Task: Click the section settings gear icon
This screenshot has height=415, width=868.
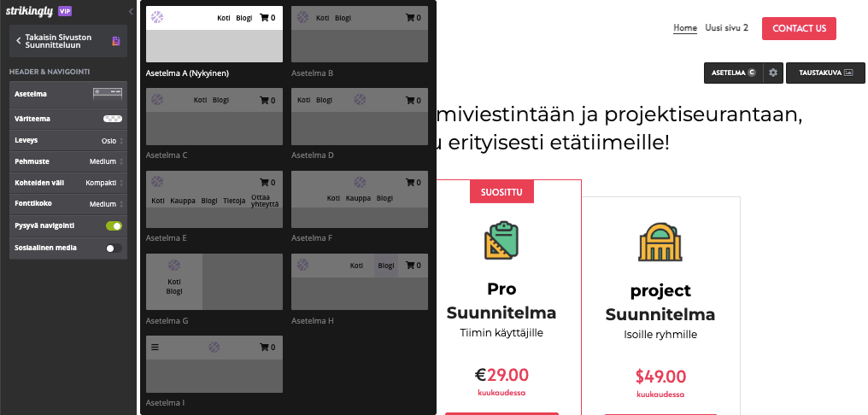Action: point(773,73)
